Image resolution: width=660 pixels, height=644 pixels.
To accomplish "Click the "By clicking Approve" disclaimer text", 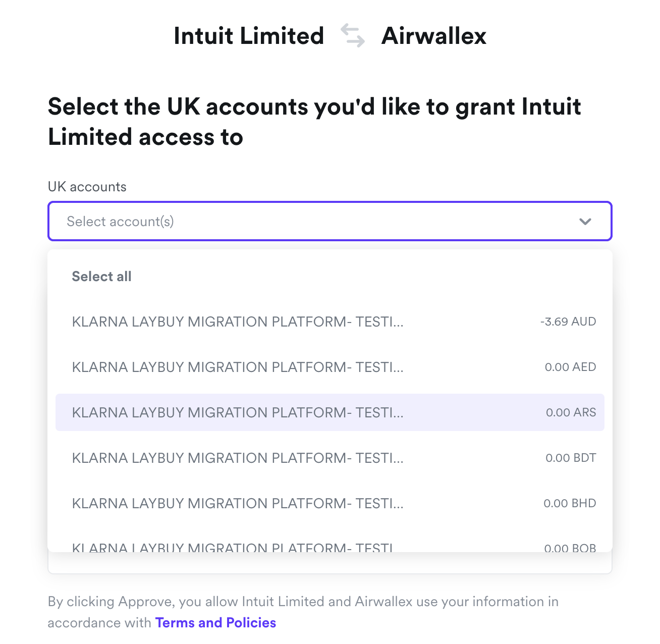I will point(303,602).
